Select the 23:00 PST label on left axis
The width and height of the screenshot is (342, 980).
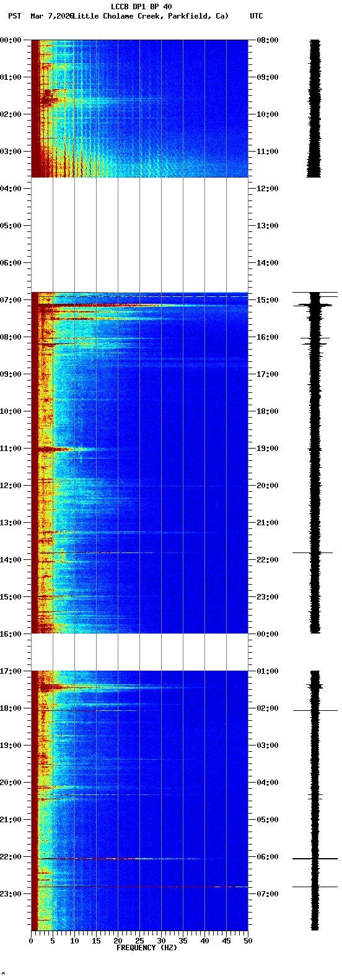pos(11,894)
